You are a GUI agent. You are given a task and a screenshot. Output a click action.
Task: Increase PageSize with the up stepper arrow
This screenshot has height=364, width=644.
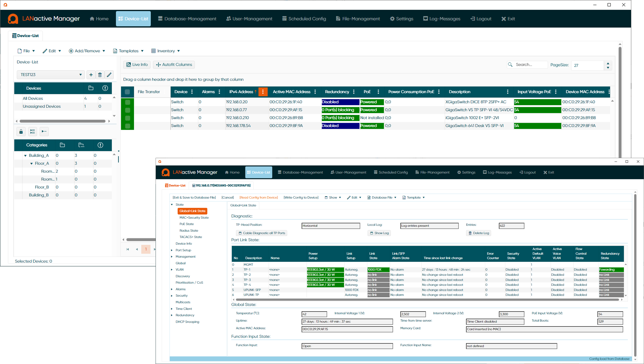[608, 63]
